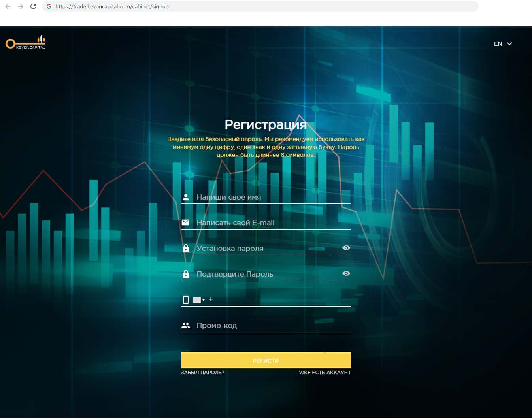Follow the 'УЖЕ ЕСТЬ АККАУНТ' link
This screenshot has height=418, width=532.
coord(325,372)
